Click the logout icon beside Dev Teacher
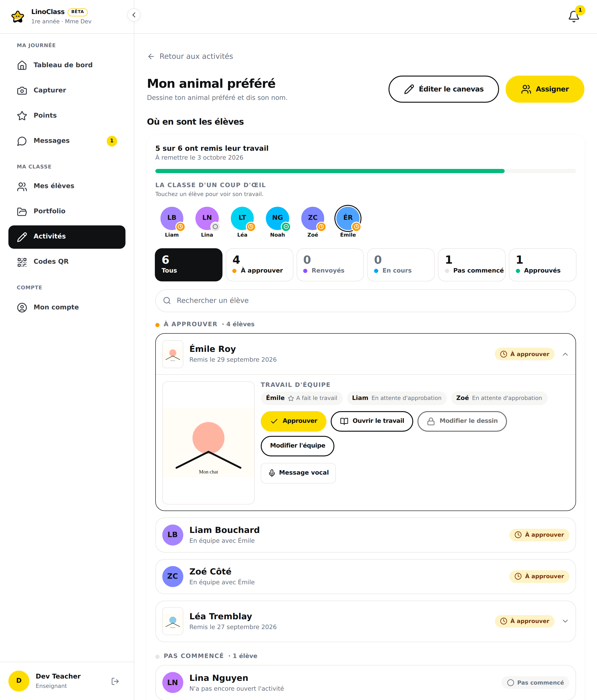Viewport: 597px width, 700px height. (115, 681)
